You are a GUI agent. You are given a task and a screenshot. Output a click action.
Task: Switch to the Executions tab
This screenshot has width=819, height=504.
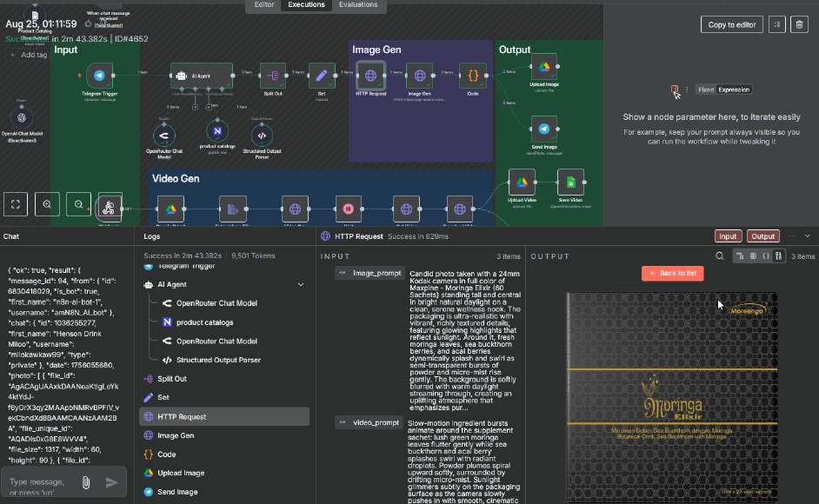tap(306, 4)
